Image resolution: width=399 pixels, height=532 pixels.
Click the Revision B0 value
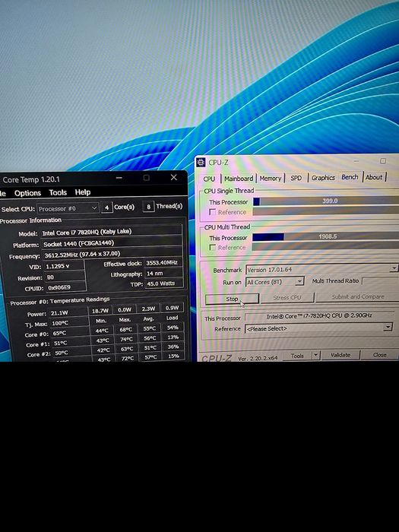[65, 277]
